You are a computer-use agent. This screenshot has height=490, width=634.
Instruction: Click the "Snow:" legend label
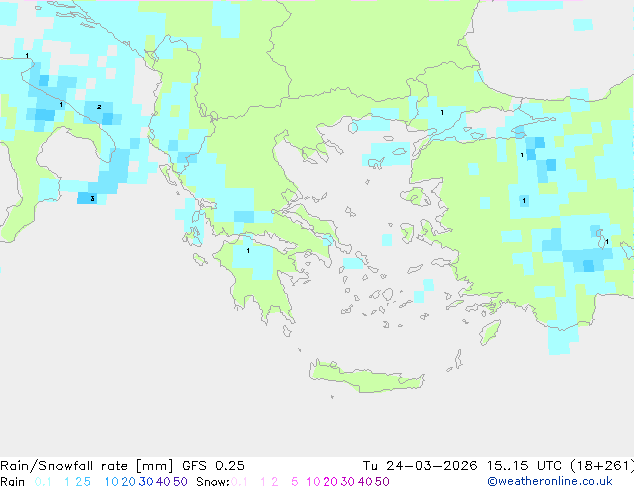click(x=213, y=482)
